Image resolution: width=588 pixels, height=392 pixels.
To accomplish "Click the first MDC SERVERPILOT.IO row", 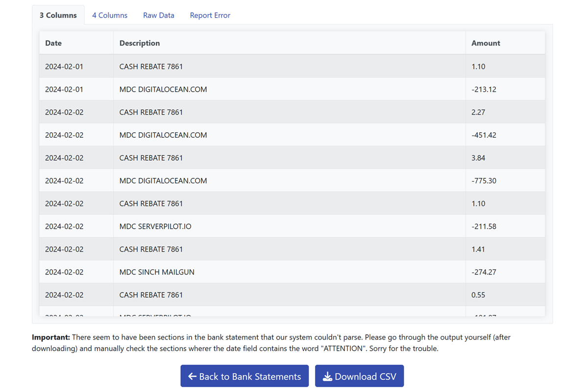I will [155, 226].
